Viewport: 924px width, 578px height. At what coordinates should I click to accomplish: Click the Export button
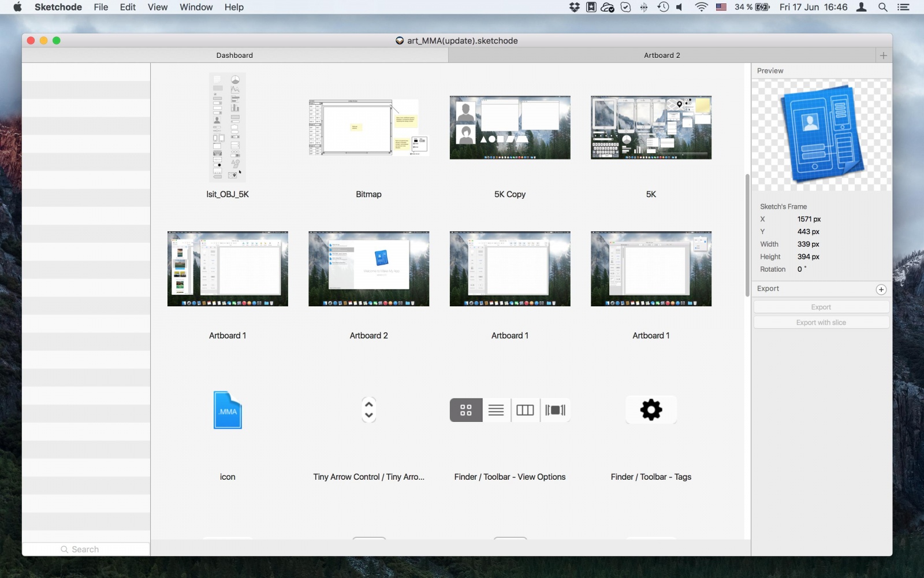coord(821,307)
